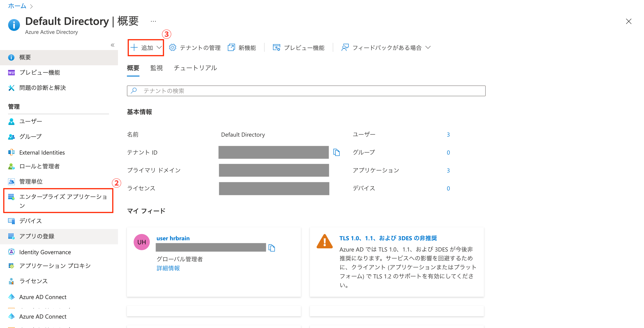Switch to the チュートリアル tab
The width and height of the screenshot is (644, 328).
click(x=195, y=68)
